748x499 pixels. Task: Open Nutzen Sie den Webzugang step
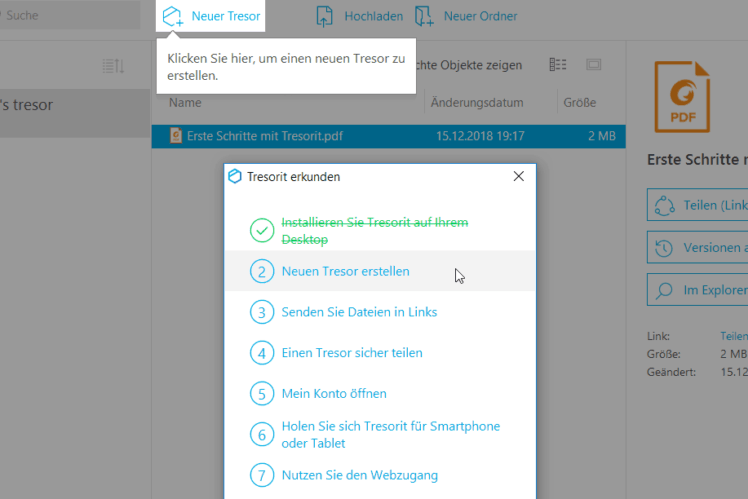(x=360, y=475)
